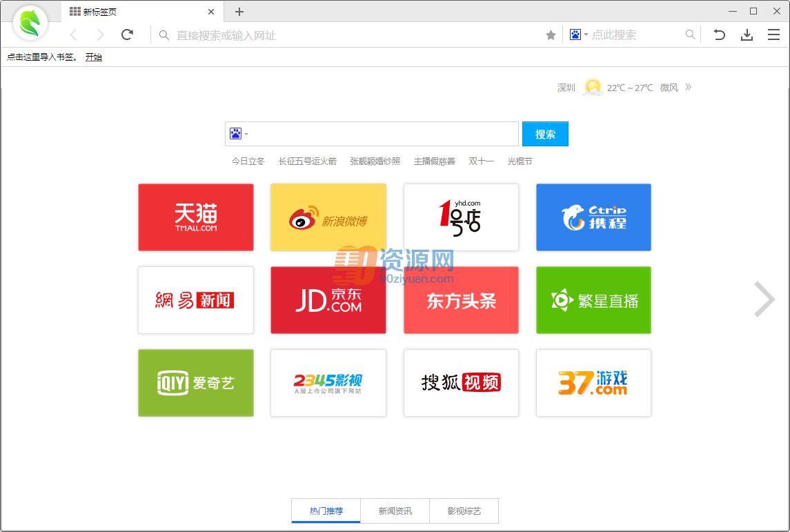Open the downloads icon

click(x=747, y=35)
